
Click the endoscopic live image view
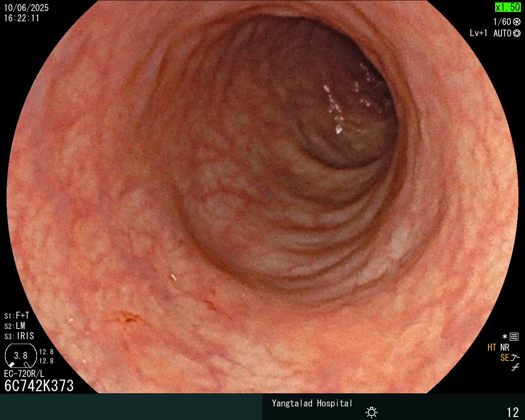coord(262,197)
